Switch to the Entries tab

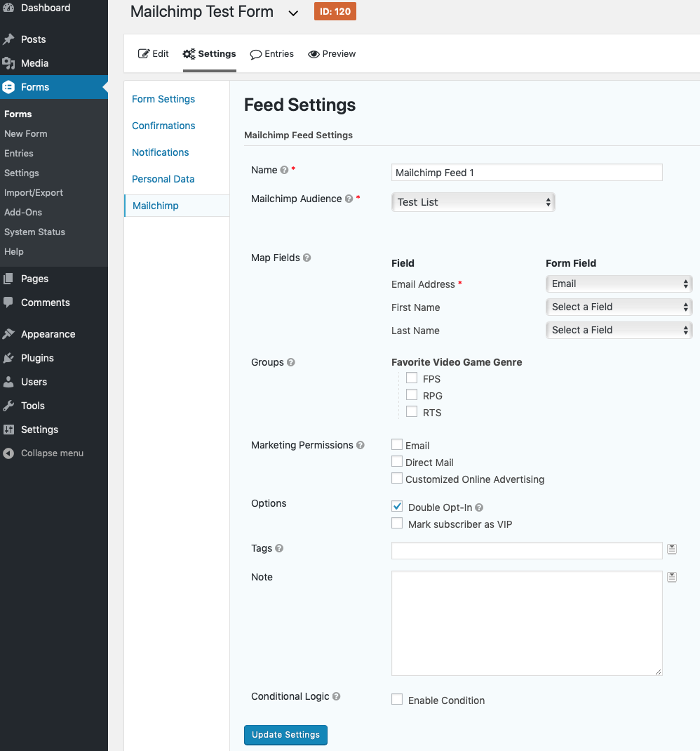(x=272, y=53)
